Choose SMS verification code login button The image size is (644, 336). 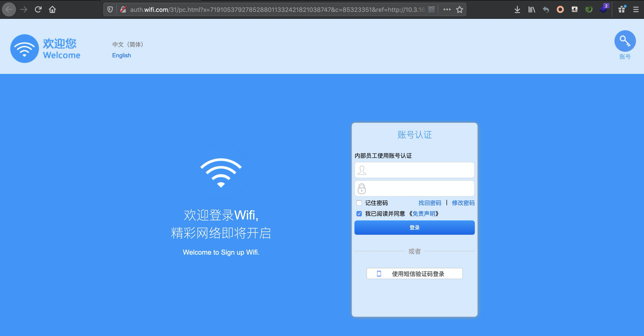[x=414, y=274]
